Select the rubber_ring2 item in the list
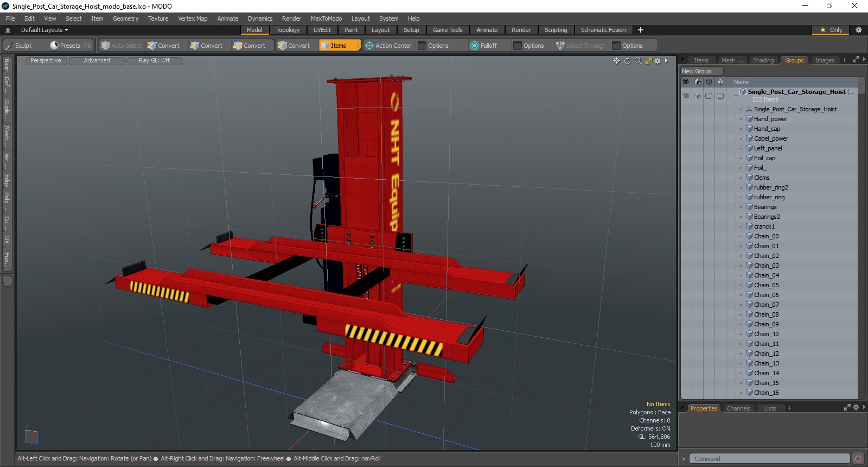 771,187
